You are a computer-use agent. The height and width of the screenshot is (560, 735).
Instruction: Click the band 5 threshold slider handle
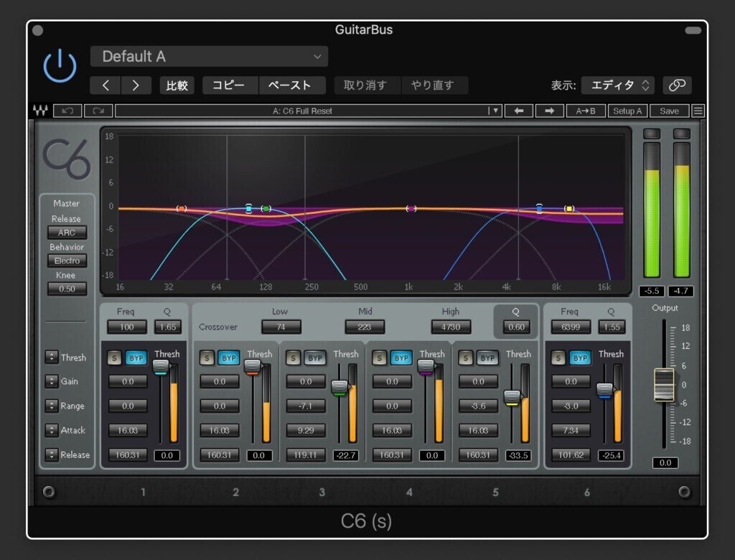512,397
